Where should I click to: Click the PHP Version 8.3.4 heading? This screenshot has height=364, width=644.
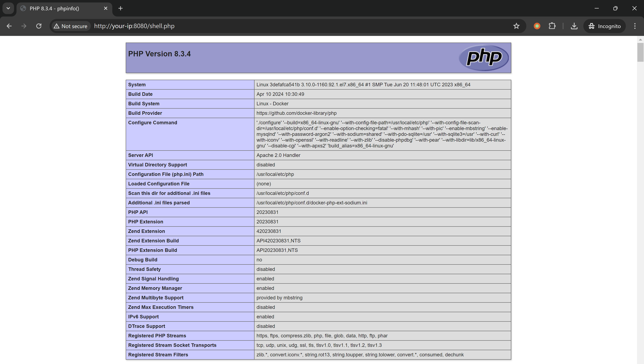[x=159, y=54]
